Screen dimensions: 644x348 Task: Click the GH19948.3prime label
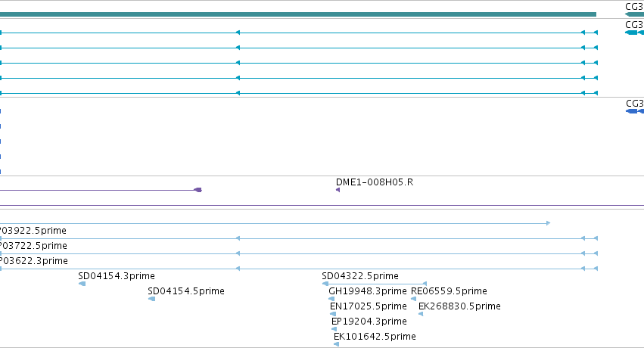pos(368,291)
